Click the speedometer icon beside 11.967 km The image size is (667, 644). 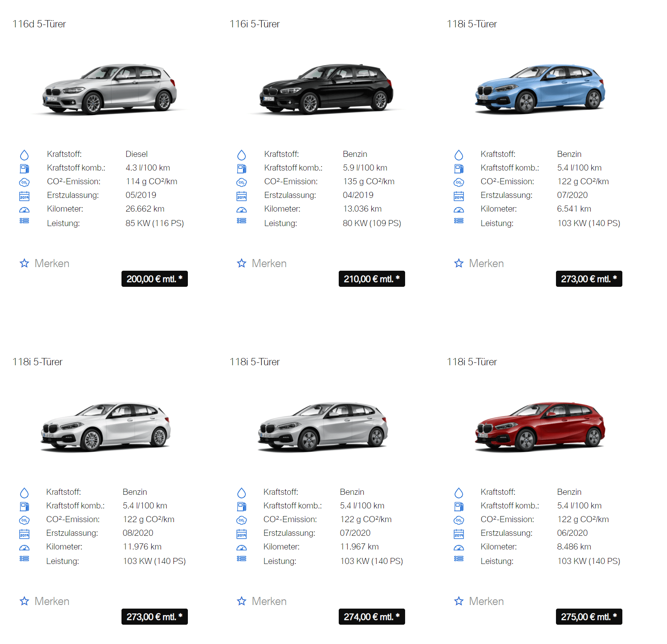pos(241,547)
